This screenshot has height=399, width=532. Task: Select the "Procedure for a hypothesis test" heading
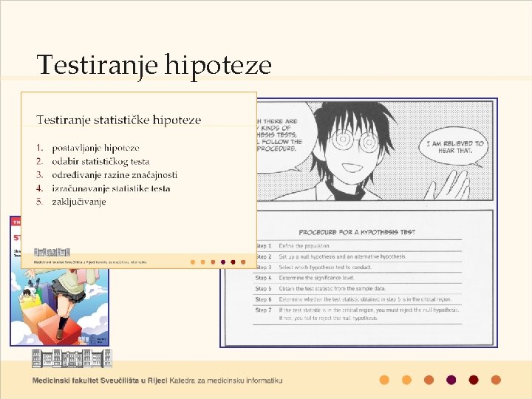click(357, 233)
